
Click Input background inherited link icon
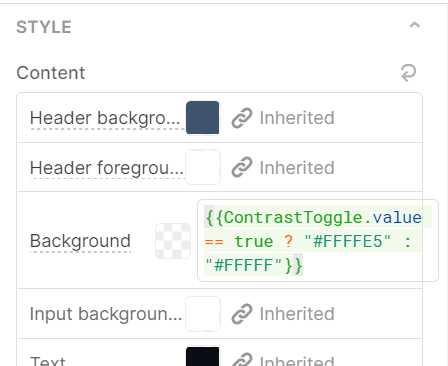(242, 314)
